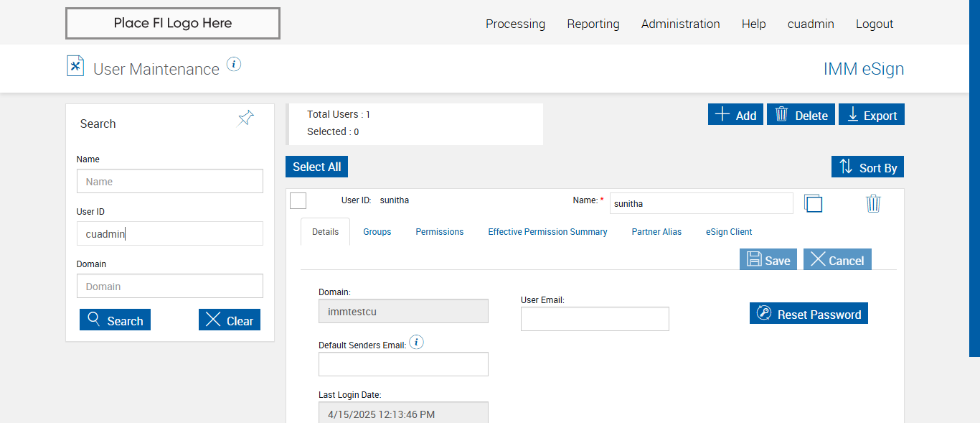
Task: Click the Logout link
Action: pyautogui.click(x=874, y=24)
